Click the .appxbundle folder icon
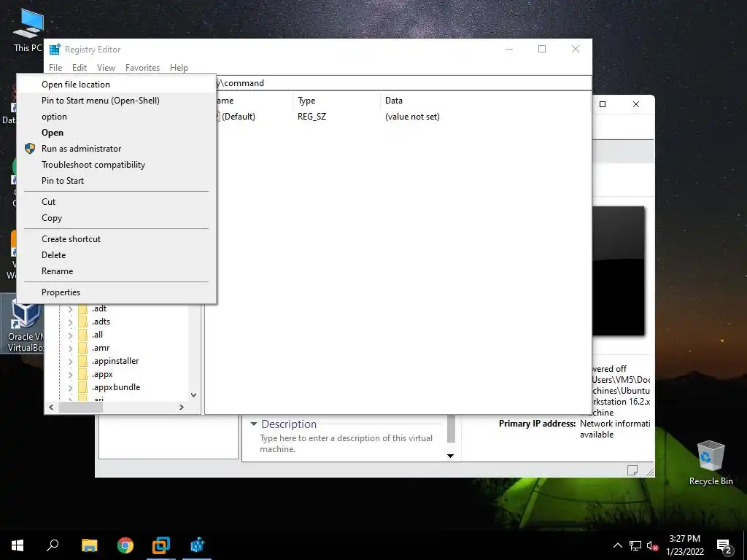The height and width of the screenshot is (560, 747). pyautogui.click(x=83, y=387)
